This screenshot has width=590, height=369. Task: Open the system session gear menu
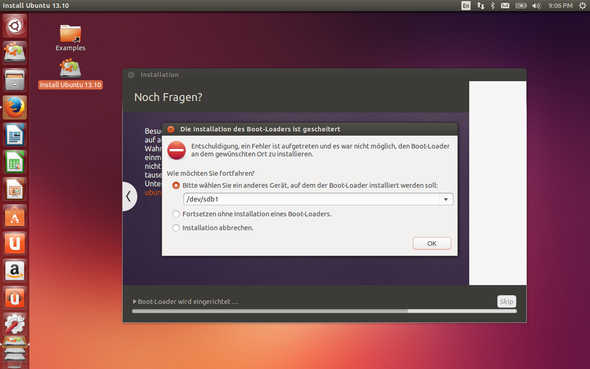tap(582, 6)
